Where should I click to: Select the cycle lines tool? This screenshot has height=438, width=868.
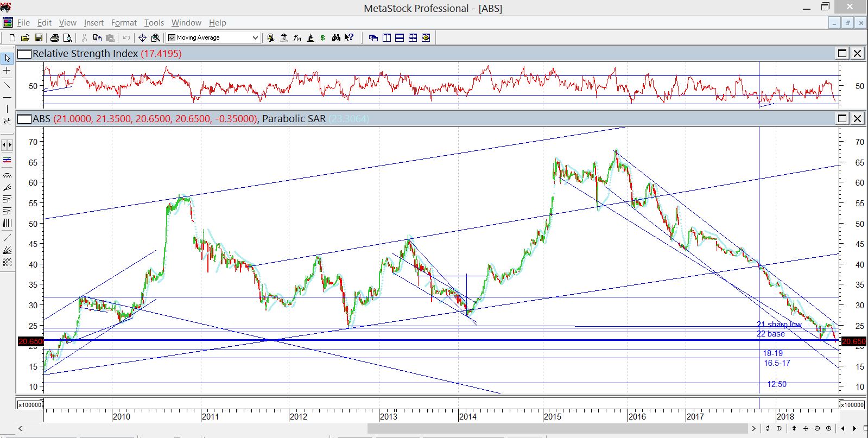7,223
